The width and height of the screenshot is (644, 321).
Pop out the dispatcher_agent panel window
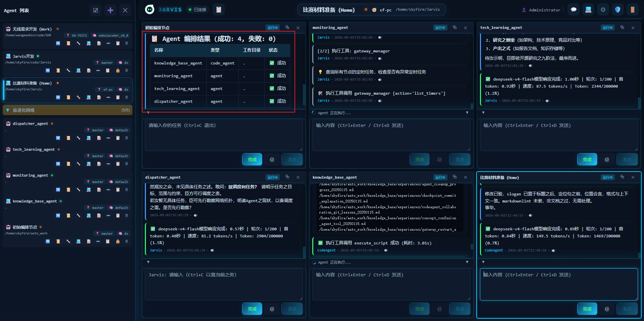pyautogui.click(x=287, y=177)
